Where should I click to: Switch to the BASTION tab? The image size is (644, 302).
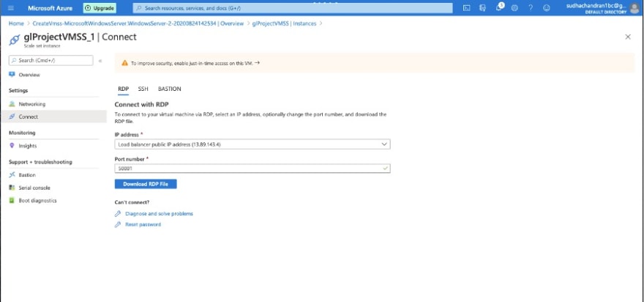pyautogui.click(x=169, y=89)
